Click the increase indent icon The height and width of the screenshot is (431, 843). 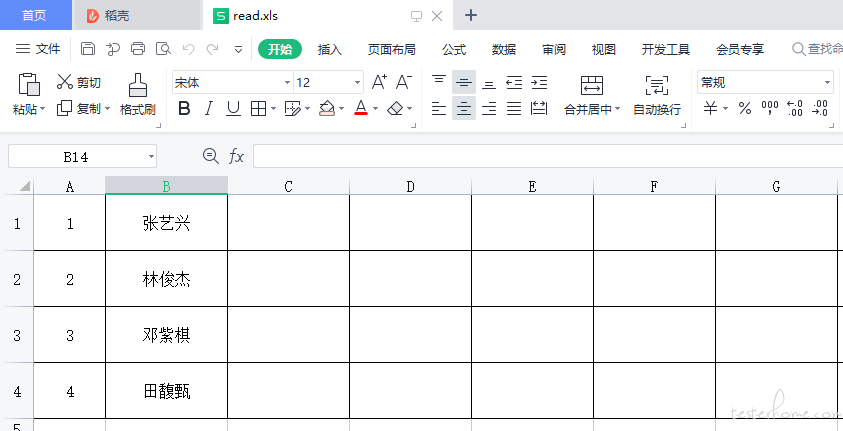pyautogui.click(x=539, y=82)
